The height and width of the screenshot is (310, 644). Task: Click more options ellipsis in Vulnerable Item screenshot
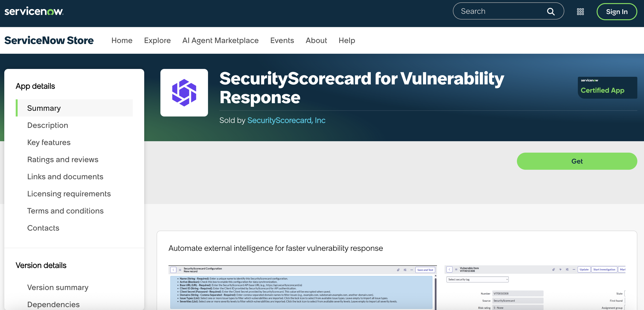pos(574,270)
